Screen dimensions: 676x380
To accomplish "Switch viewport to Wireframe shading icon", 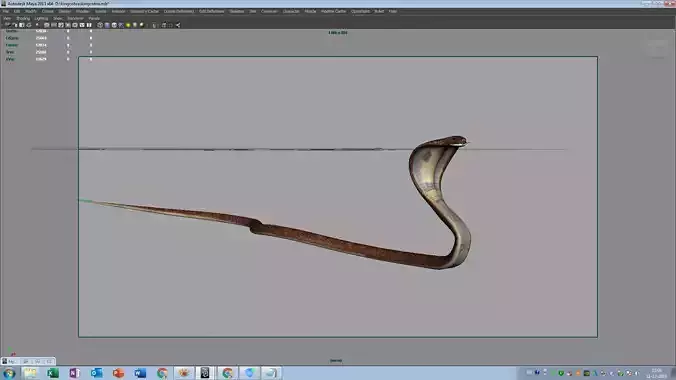I will pyautogui.click(x=100, y=25).
